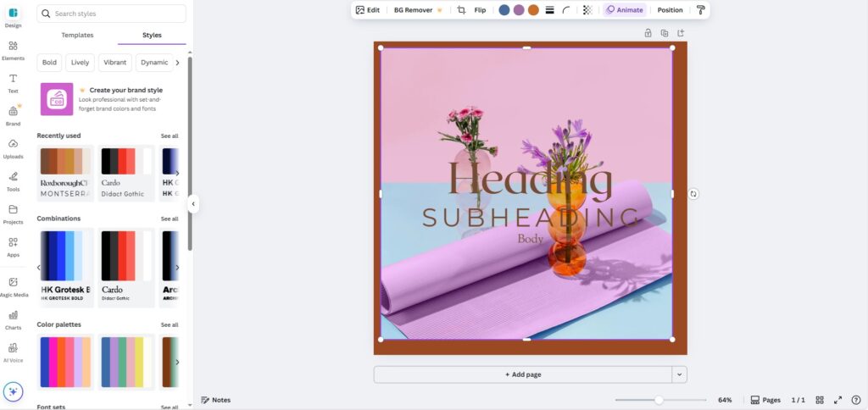Open the Projects sidebar panel
This screenshot has width=868, height=410.
click(13, 214)
